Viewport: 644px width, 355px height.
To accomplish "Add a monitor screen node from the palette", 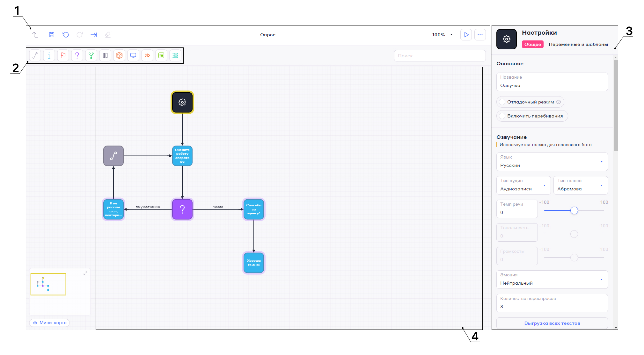I will click(133, 55).
